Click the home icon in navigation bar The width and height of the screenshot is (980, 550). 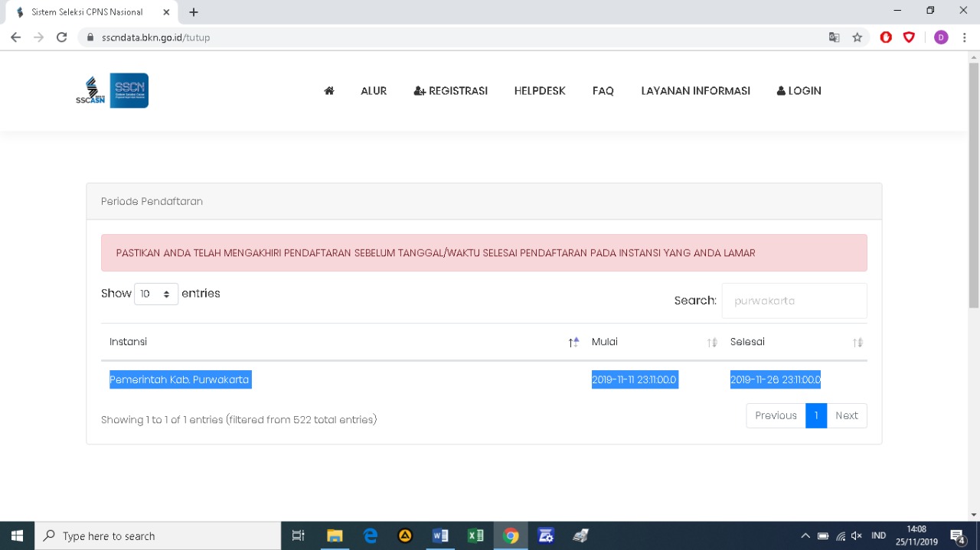329,90
